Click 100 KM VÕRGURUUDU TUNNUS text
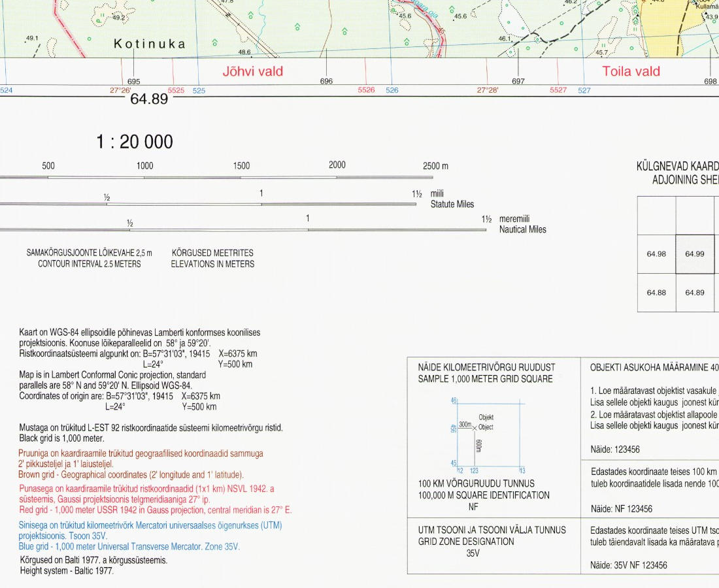Screen dimensions: 719x588 [x=476, y=483]
